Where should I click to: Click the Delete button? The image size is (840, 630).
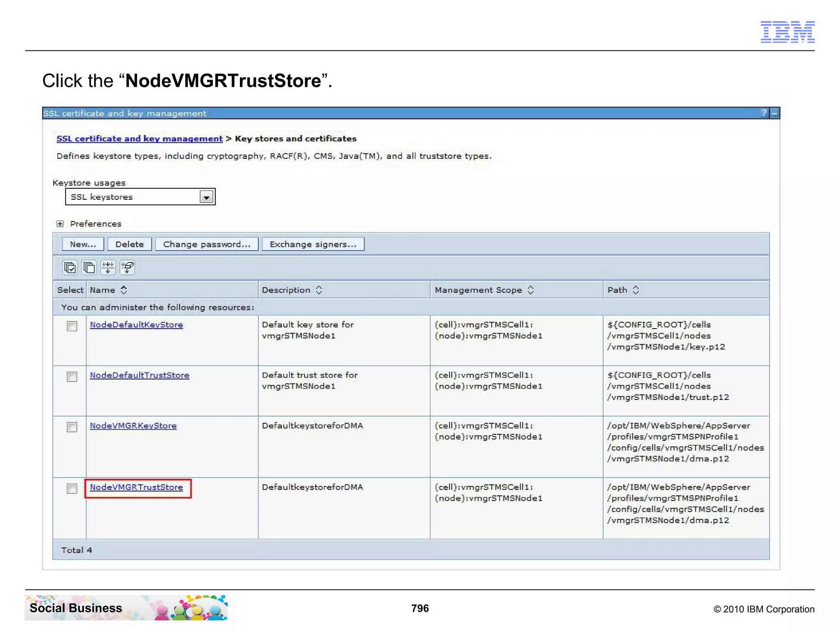tap(130, 244)
